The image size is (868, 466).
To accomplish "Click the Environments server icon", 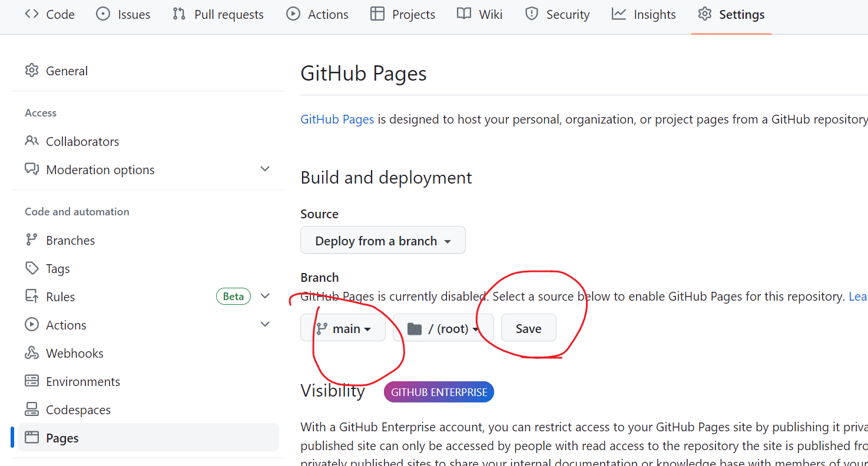I will click(32, 381).
